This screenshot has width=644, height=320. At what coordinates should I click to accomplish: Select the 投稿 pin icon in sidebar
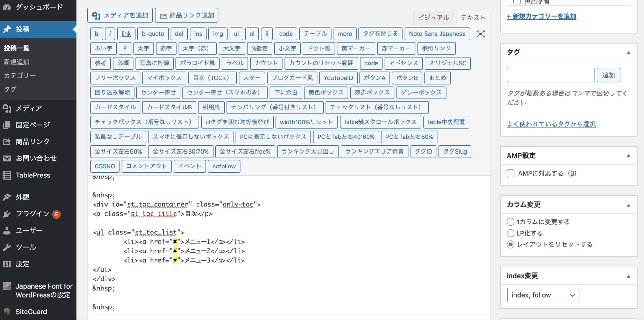pos(6,29)
